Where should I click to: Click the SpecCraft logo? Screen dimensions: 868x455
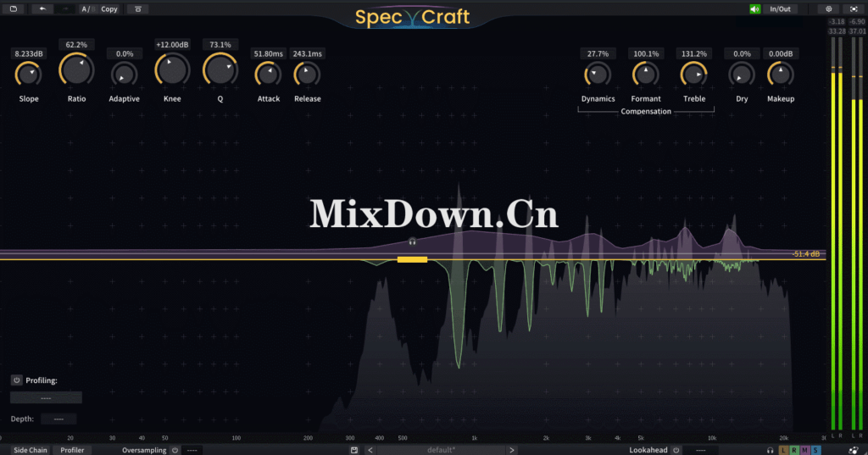pos(413,17)
